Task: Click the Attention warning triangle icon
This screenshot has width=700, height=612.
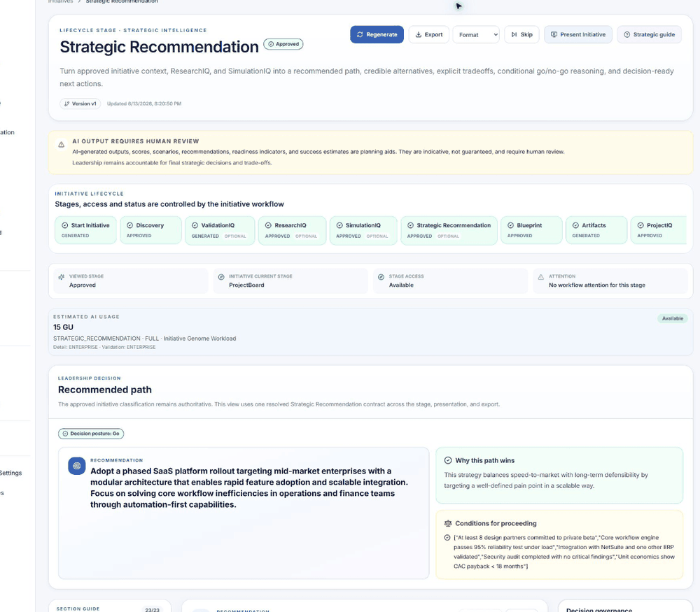Action: click(541, 277)
